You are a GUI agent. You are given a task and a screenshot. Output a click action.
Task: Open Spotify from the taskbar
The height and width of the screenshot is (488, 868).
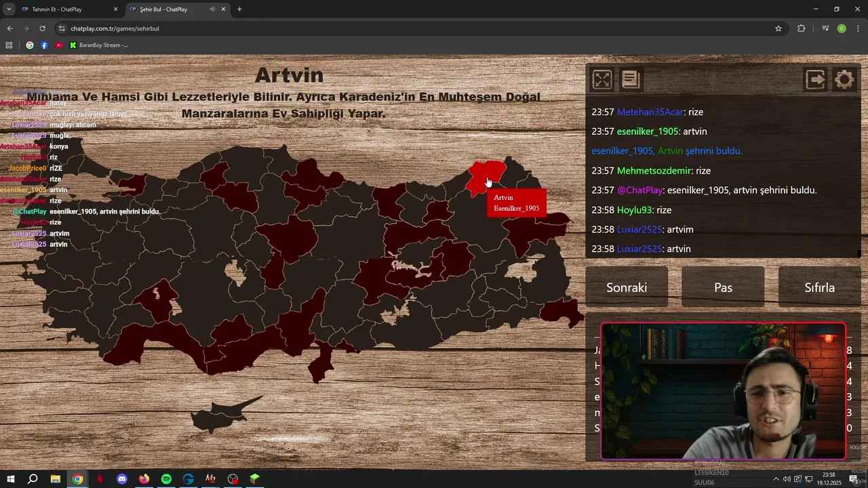[x=166, y=479]
